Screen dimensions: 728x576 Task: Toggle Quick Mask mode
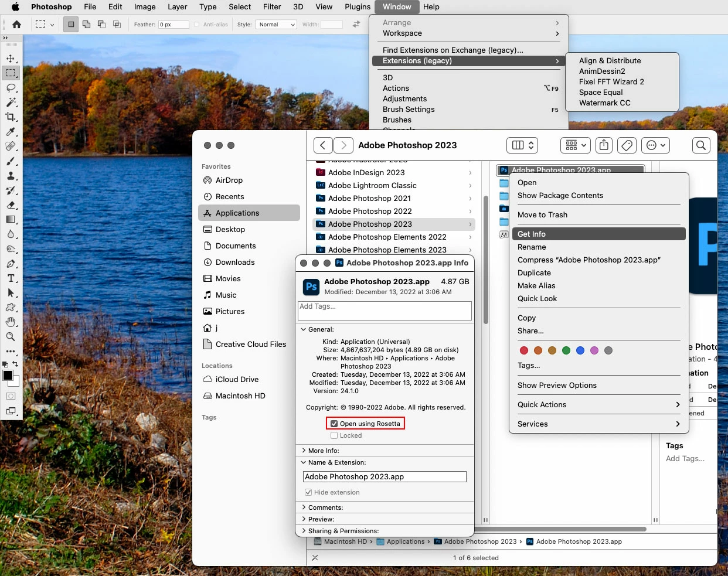[x=11, y=396]
